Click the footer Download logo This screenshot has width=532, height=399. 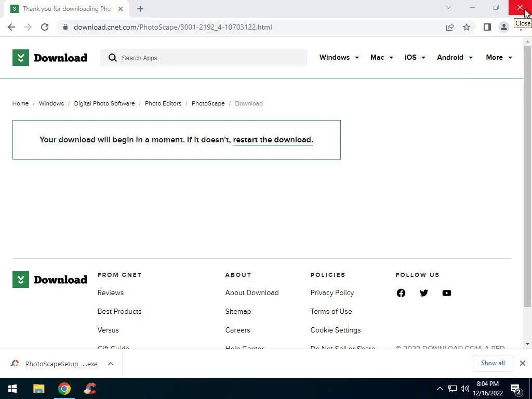tap(50, 280)
